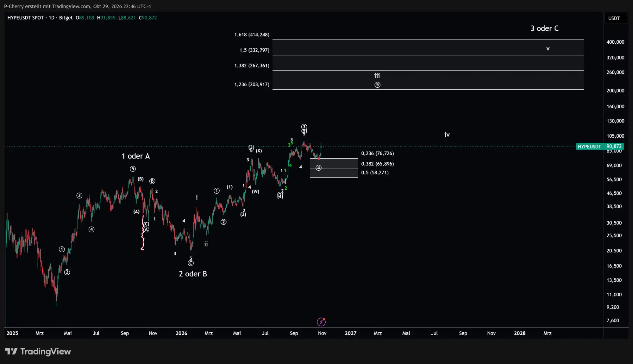Click the 7,600 price scale value
This screenshot has width=633, height=364.
click(613, 321)
